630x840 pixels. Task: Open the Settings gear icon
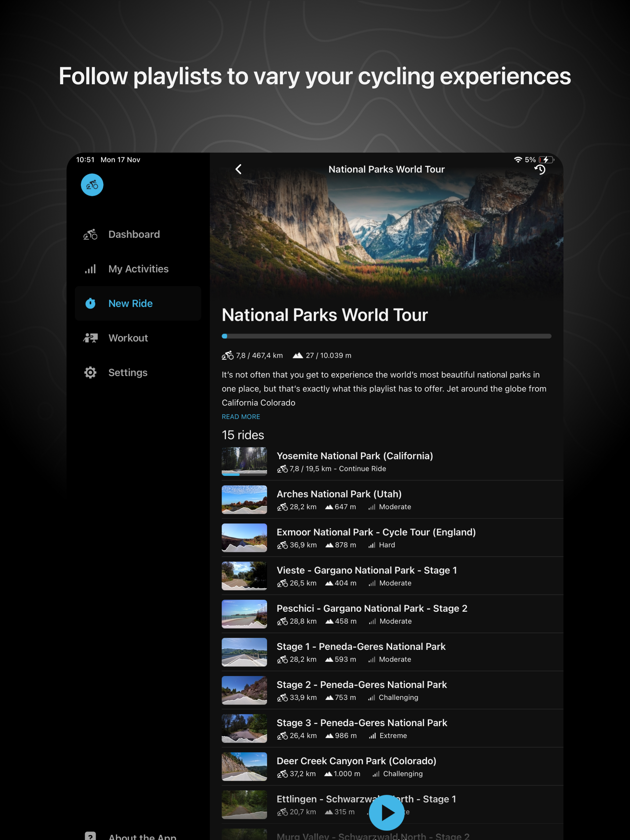coord(90,372)
